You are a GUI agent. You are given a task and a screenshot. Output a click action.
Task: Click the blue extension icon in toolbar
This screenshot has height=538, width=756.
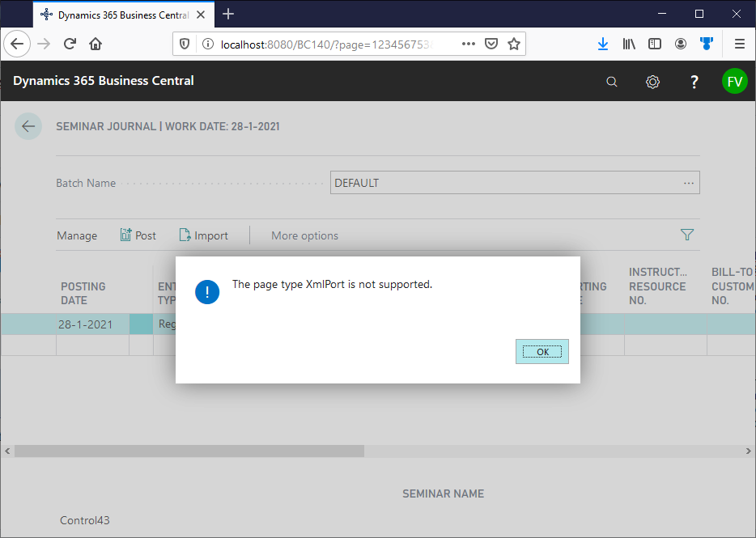click(707, 44)
